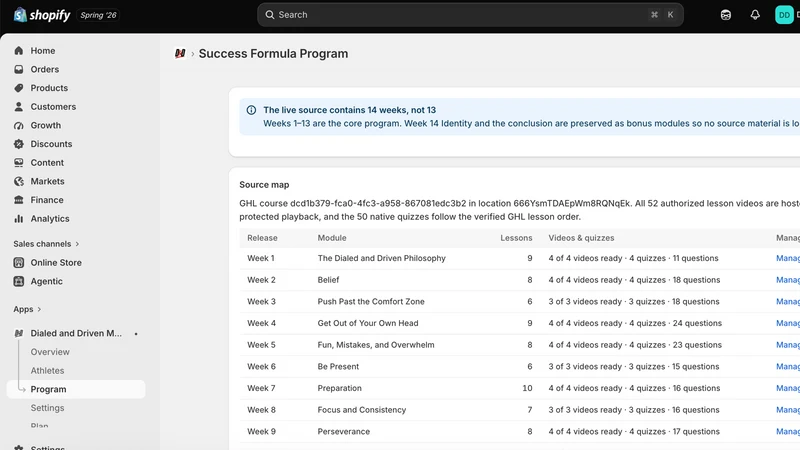
Task: Click the Success Formula Program page title
Action: (273, 54)
